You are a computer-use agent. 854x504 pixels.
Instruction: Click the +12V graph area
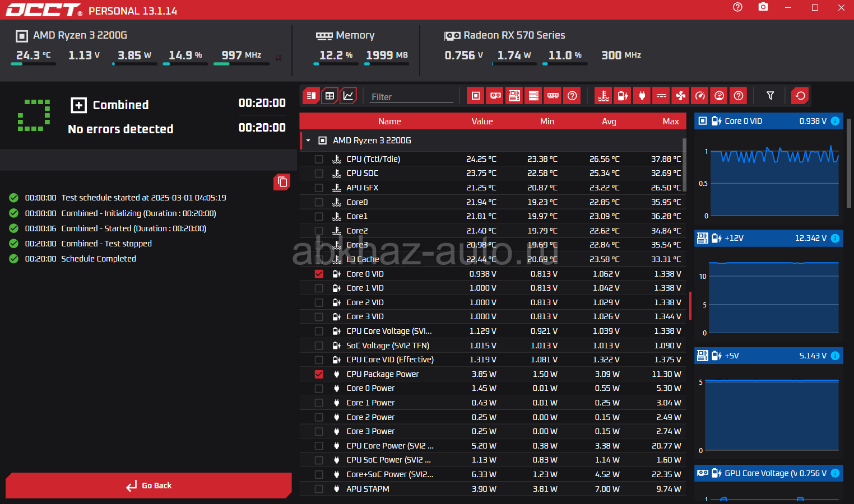[774, 297]
